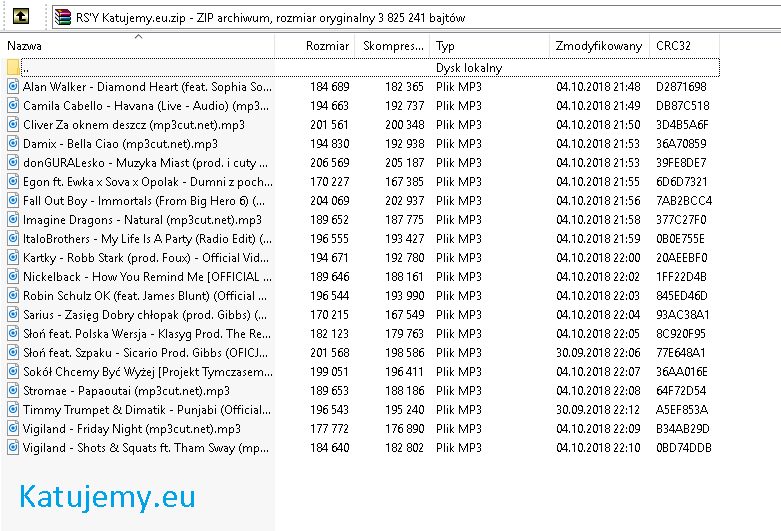Click modified date 30.09.2018 22:06
Viewport: 781px width, 531px height.
598,353
